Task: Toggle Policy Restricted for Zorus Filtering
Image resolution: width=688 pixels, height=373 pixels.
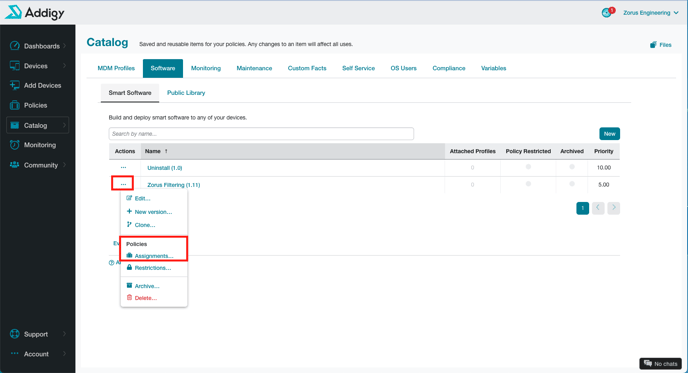Action: point(528,184)
